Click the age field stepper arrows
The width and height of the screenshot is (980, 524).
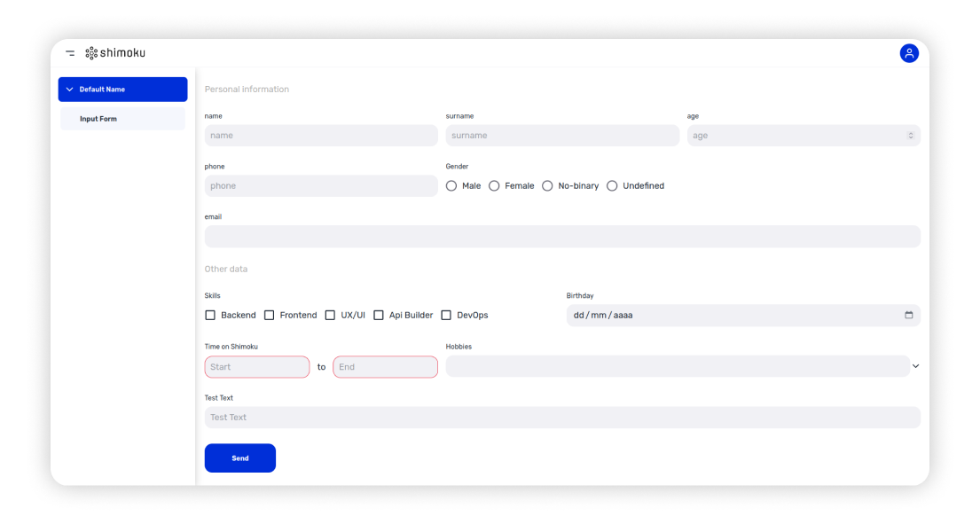click(x=910, y=136)
